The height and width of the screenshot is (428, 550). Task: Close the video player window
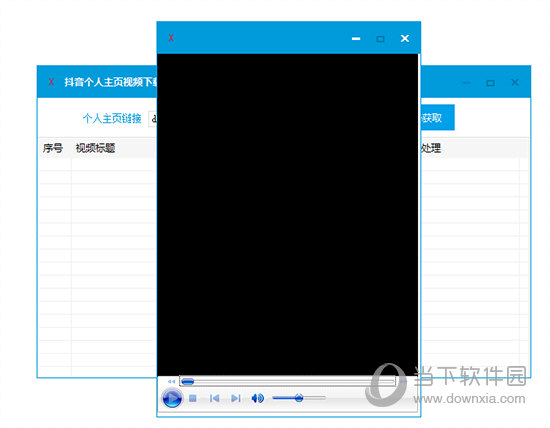(x=405, y=38)
